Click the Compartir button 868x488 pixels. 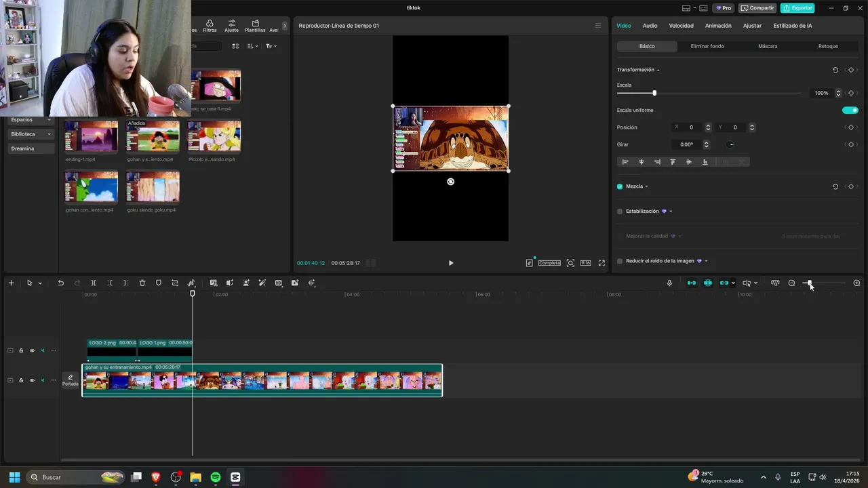tap(757, 8)
